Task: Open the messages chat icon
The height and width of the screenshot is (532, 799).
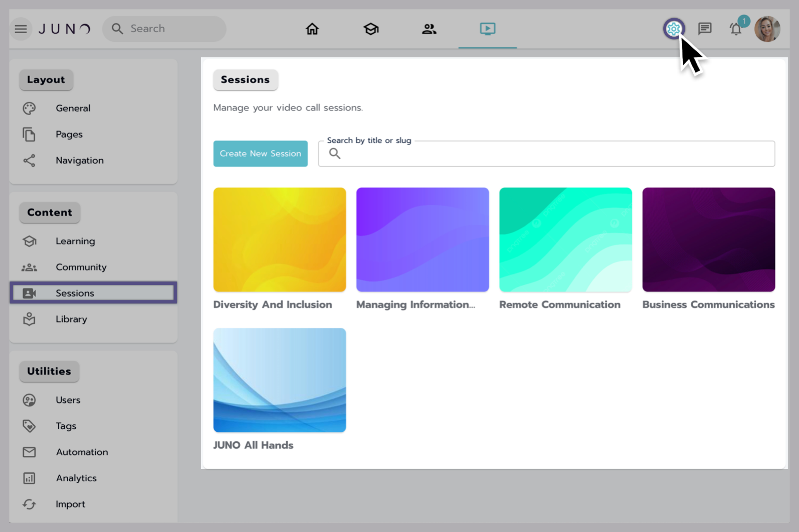Action: tap(705, 29)
